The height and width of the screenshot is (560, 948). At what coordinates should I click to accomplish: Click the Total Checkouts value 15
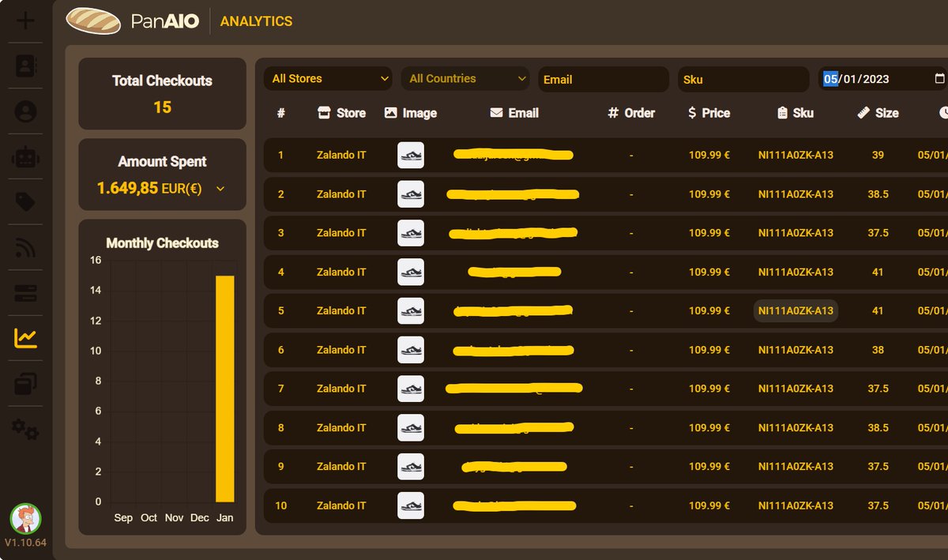162,107
